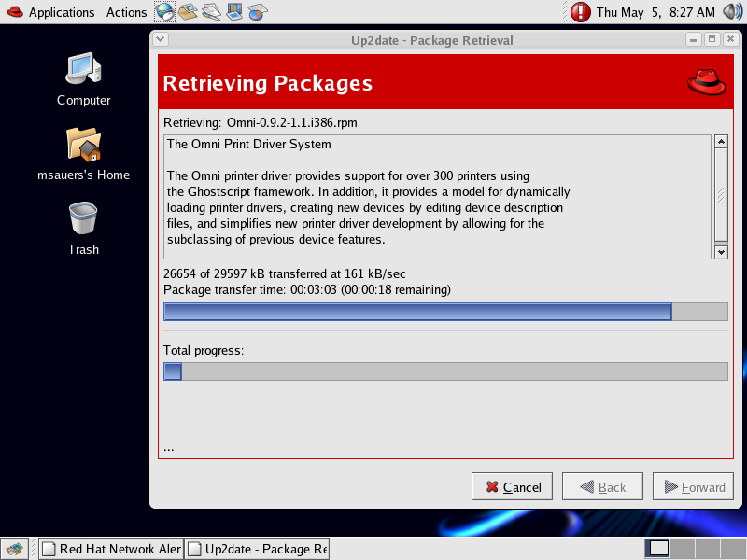Click the description scrollbar down arrow
The height and width of the screenshot is (560, 747).
pyautogui.click(x=721, y=252)
